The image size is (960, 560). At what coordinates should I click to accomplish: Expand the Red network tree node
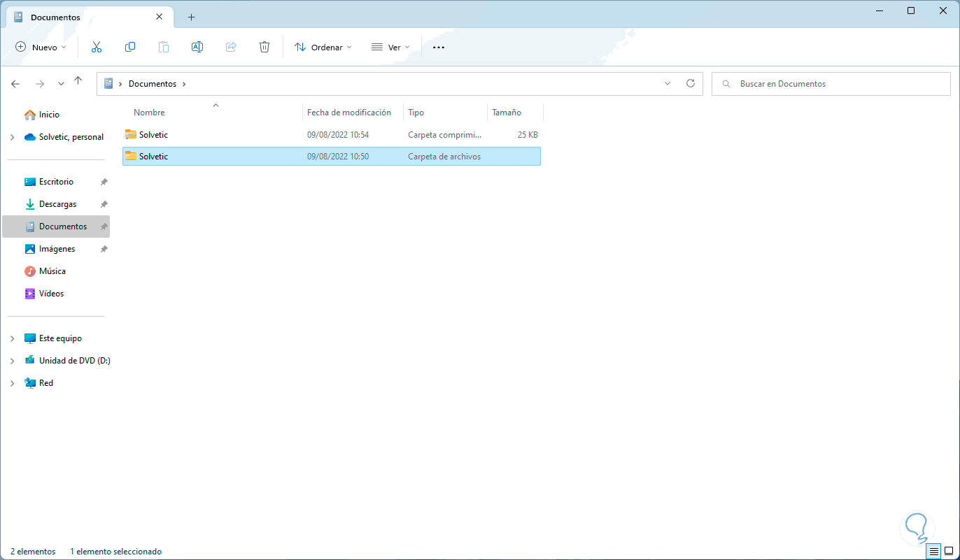13,383
